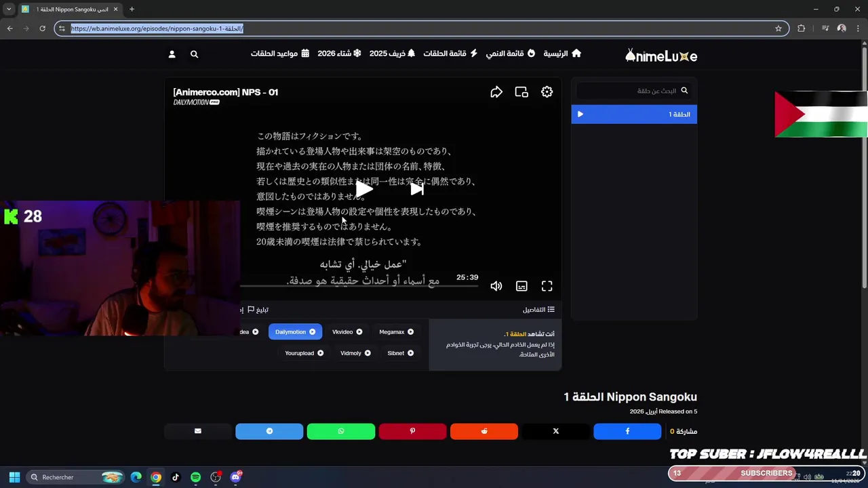
Task: Open Chrome extensions puzzle icon
Action: pos(801,28)
